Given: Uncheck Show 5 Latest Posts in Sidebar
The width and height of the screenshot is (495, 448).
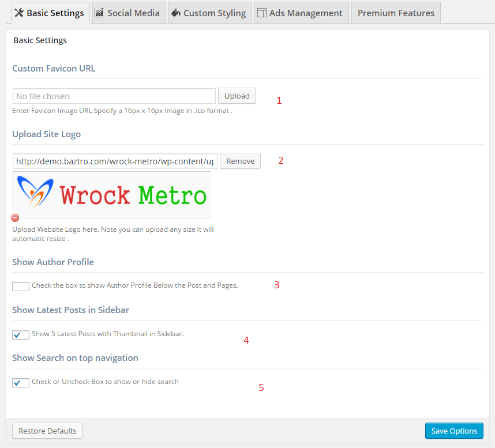Looking at the screenshot, I should point(21,334).
